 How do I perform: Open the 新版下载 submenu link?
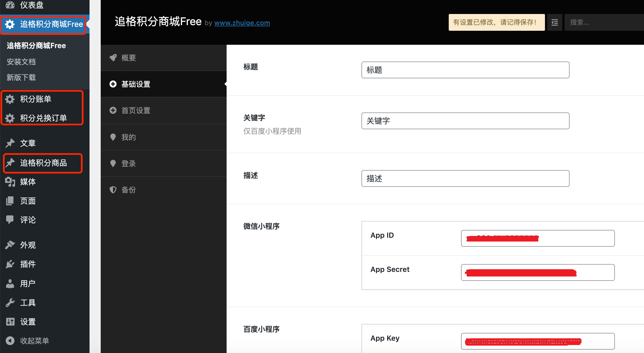(x=21, y=77)
